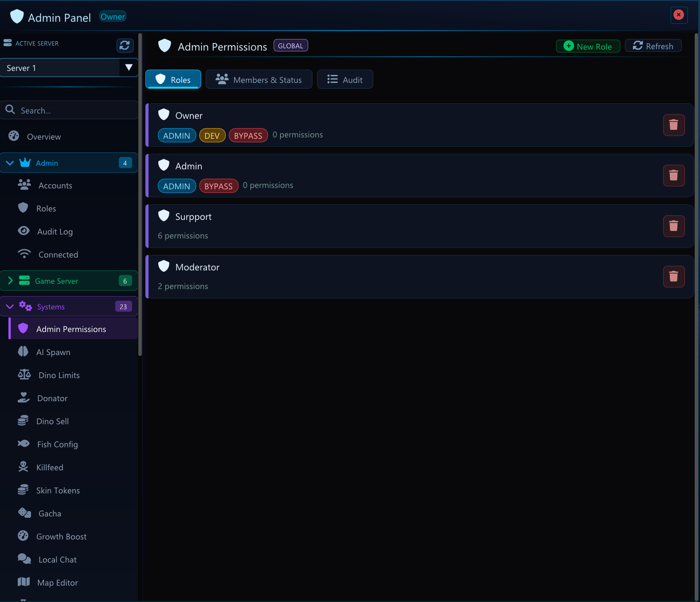Collapse the Systems section chevron

[10, 306]
